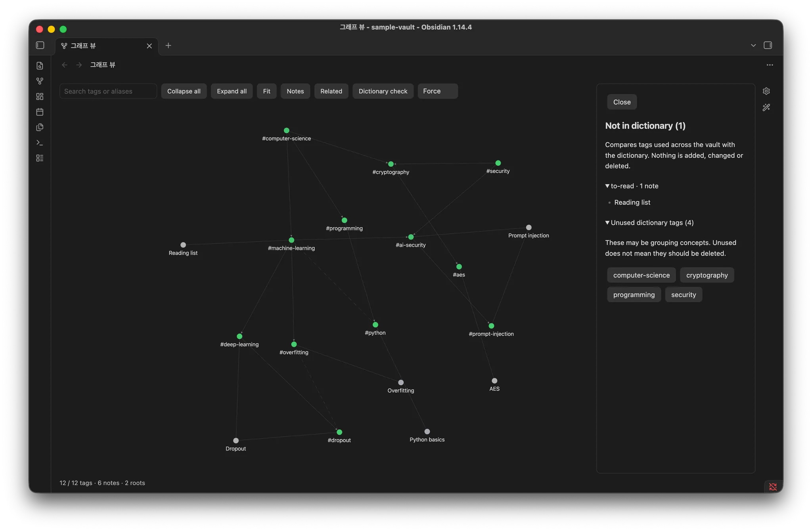Screen dimensions: 812x531
Task: Open quick switcher file search icon
Action: click(x=40, y=66)
